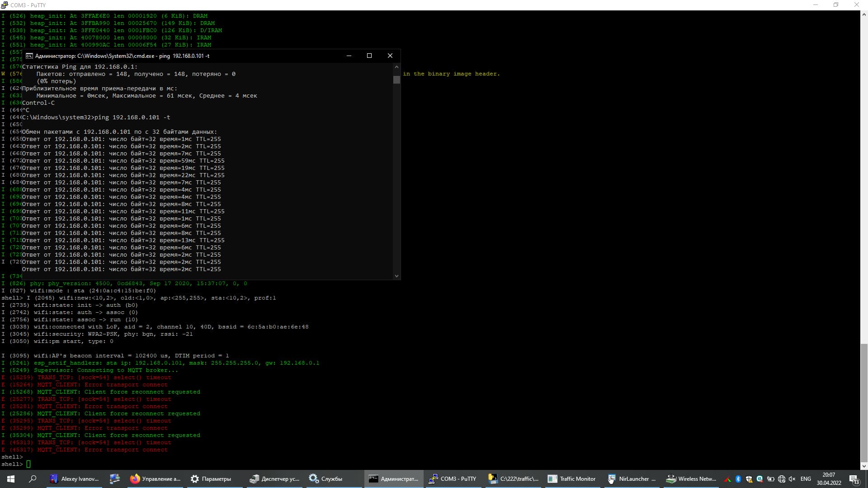Click the battery status tray icon
Screen dimensions: 868x488
[x=770, y=479]
